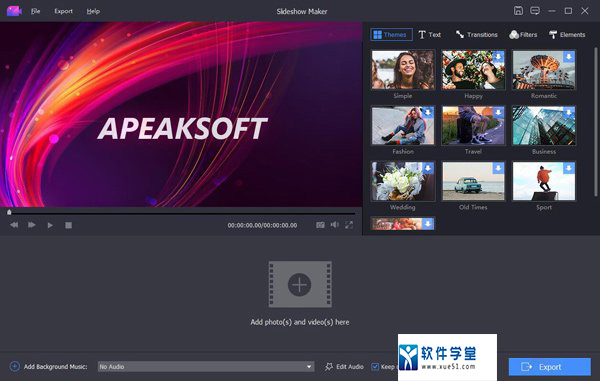This screenshot has width=600, height=381.
Task: Open the Export menu
Action: click(x=63, y=11)
